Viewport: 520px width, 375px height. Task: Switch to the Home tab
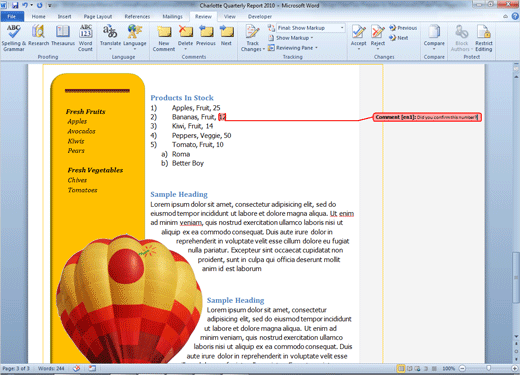[38, 16]
